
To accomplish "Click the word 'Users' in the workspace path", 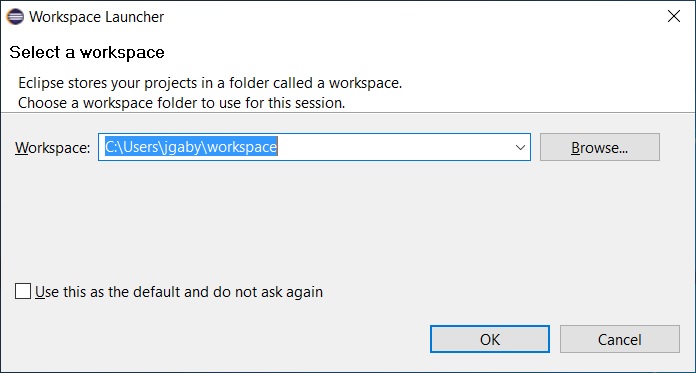I will pyautogui.click(x=139, y=147).
